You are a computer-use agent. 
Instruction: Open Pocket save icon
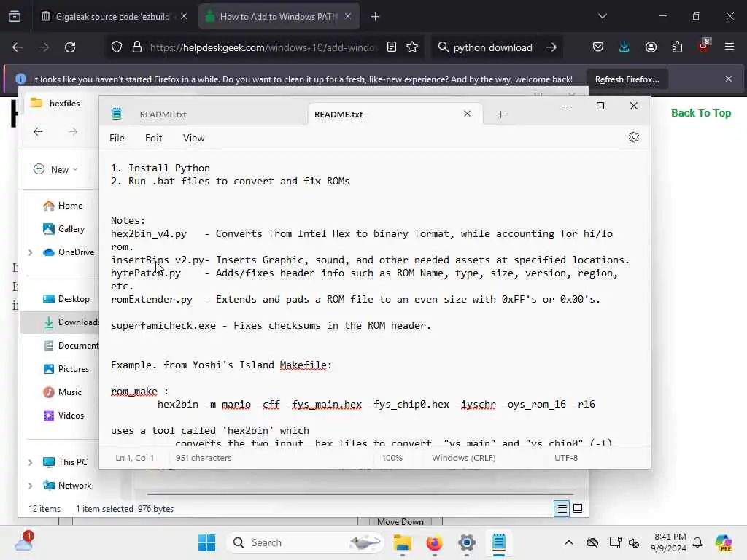598,47
